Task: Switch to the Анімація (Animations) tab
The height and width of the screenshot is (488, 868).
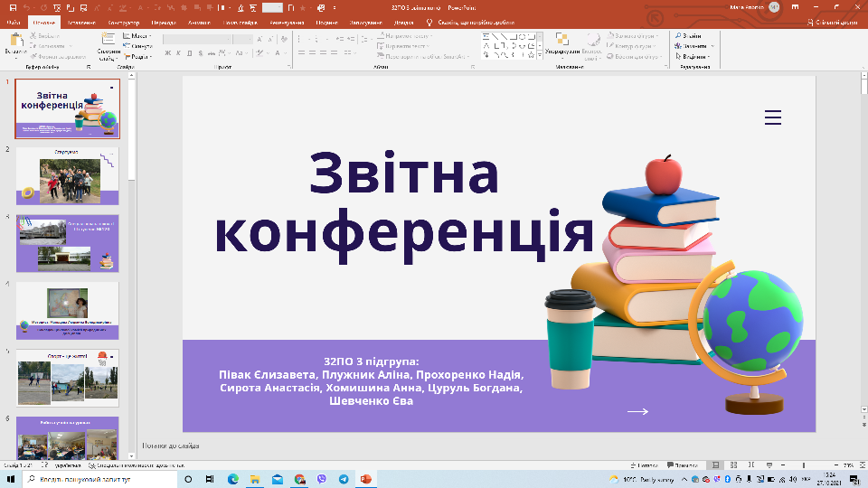Action: pyautogui.click(x=198, y=21)
